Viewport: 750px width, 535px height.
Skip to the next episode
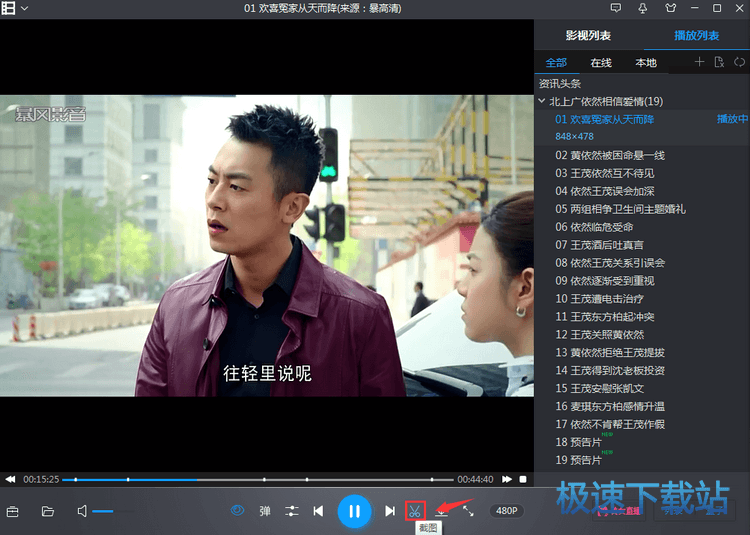390,511
